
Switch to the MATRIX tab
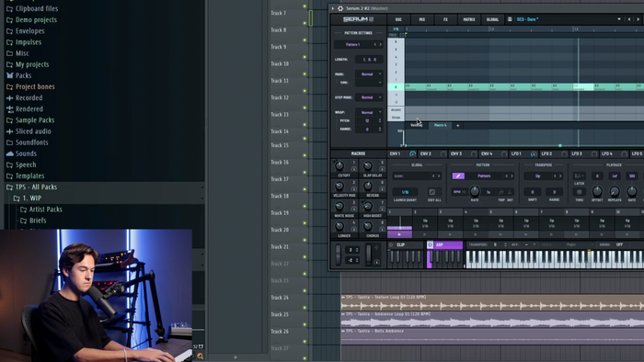pos(468,19)
